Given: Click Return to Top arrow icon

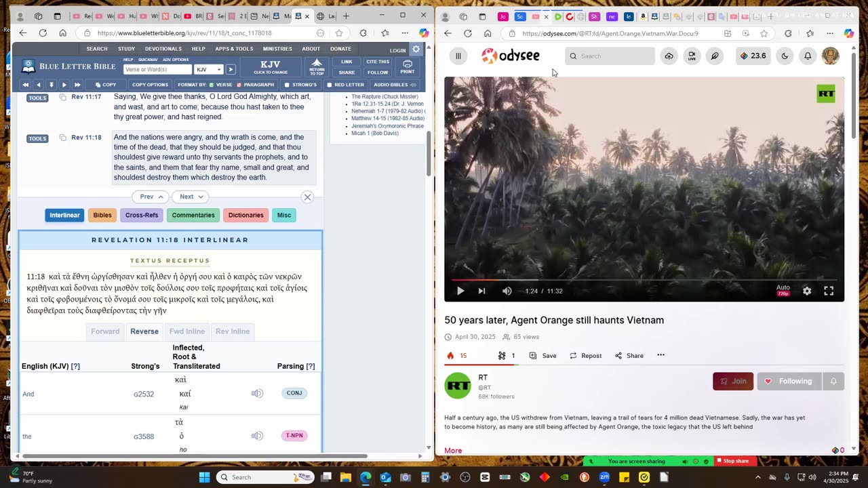Looking at the screenshot, I should [317, 66].
